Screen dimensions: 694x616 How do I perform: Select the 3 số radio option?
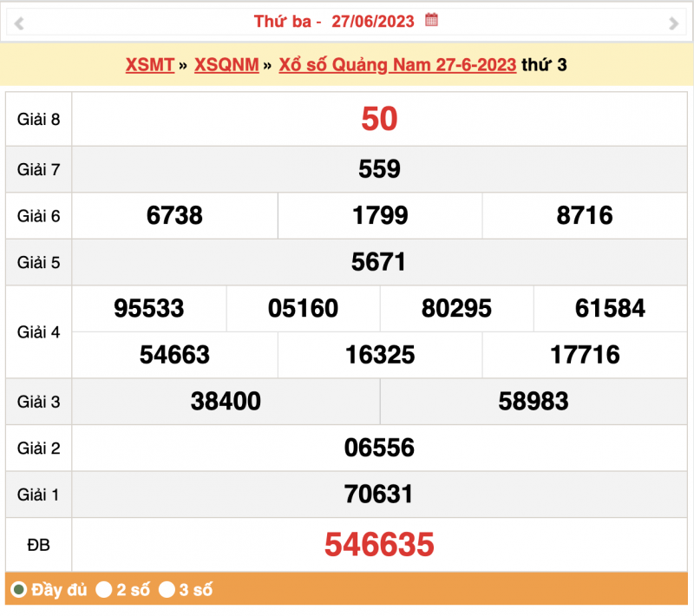(167, 590)
